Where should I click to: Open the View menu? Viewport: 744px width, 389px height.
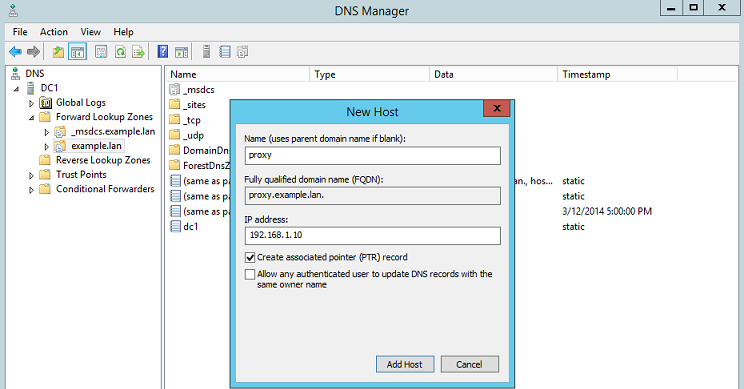91,32
